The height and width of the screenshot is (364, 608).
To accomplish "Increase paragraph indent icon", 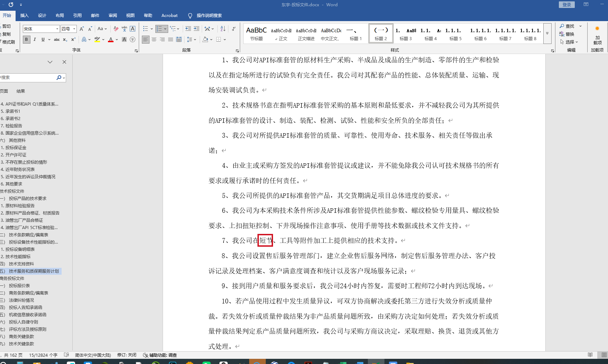I will click(x=197, y=29).
